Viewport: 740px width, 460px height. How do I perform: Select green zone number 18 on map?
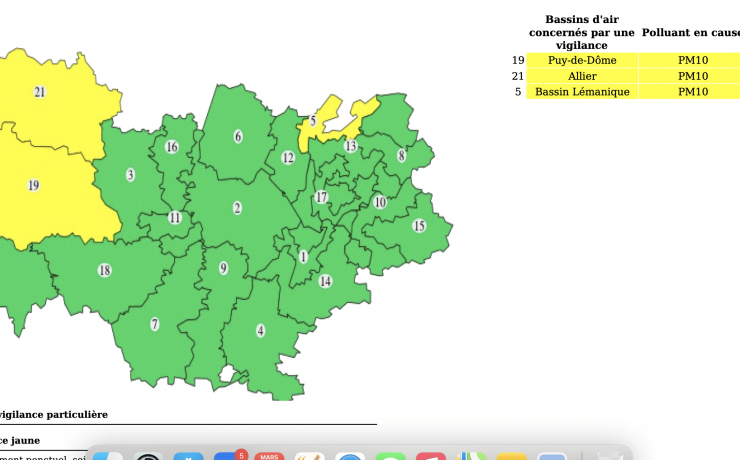104,270
